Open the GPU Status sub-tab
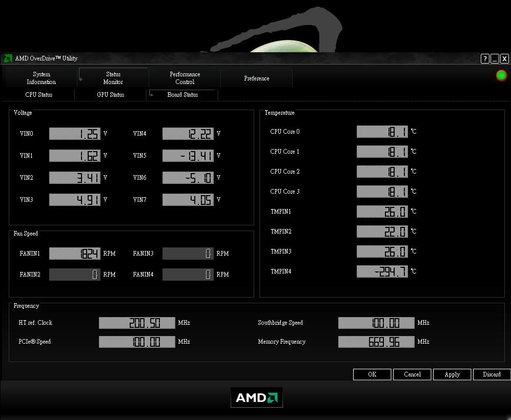Viewport: 511px width, 420px height. click(x=111, y=95)
